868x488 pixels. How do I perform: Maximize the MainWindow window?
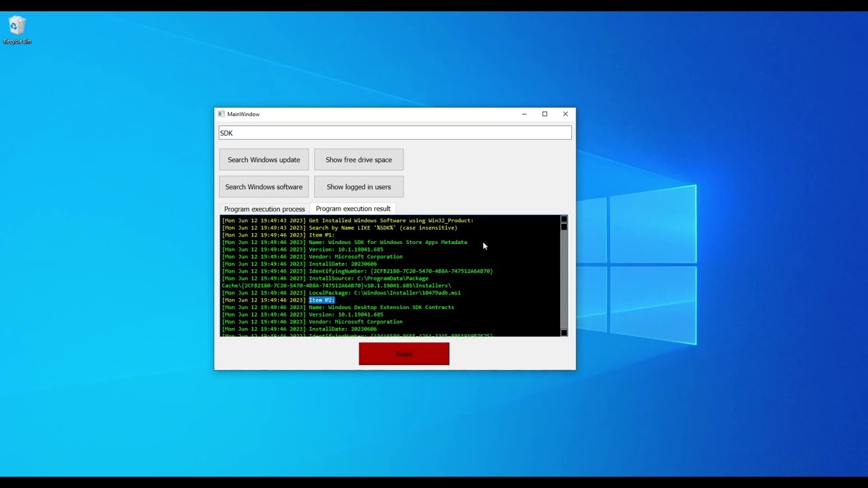pos(545,114)
